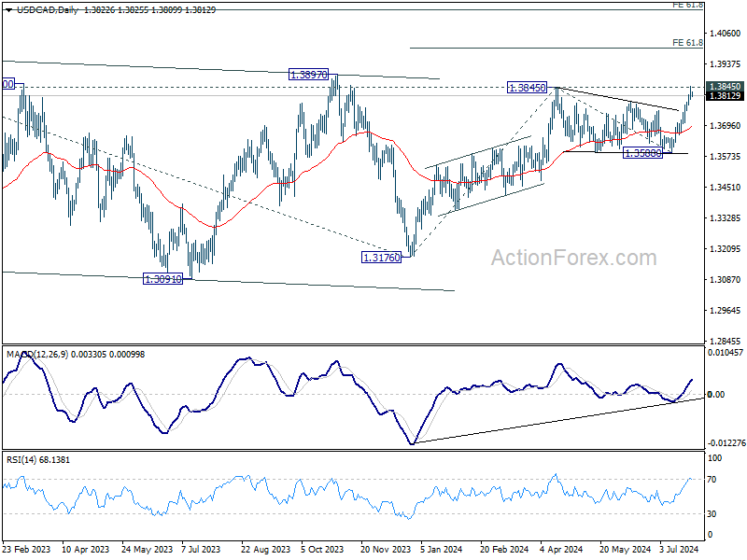The image size is (747, 560).
Task: Click the ActionForex.com watermark
Action: tap(574, 258)
